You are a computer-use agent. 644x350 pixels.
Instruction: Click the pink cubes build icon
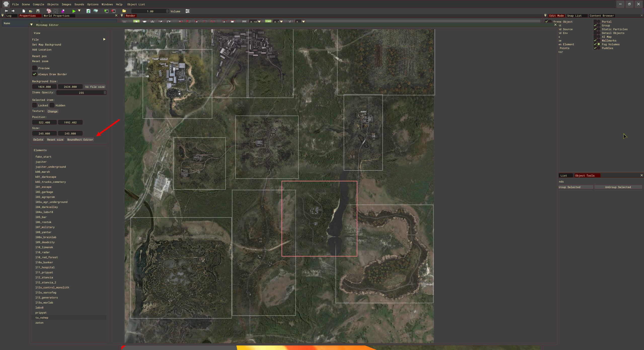(x=49, y=11)
